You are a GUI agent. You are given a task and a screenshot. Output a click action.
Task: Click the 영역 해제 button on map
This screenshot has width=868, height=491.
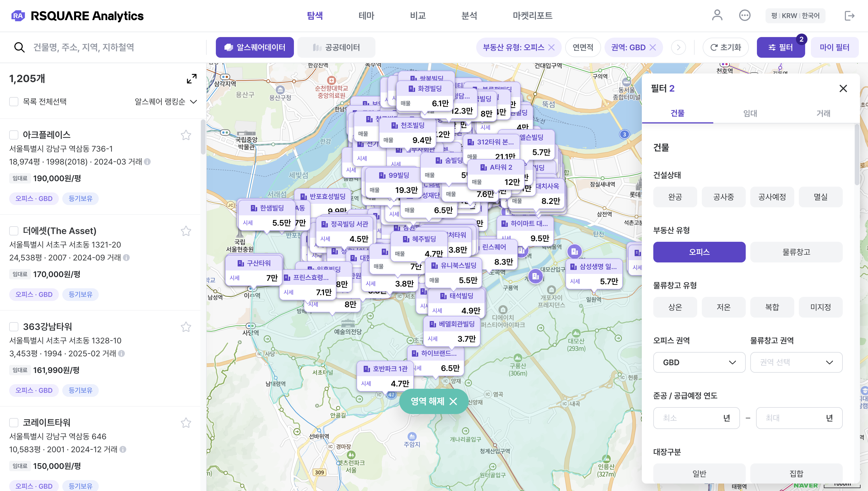click(433, 401)
